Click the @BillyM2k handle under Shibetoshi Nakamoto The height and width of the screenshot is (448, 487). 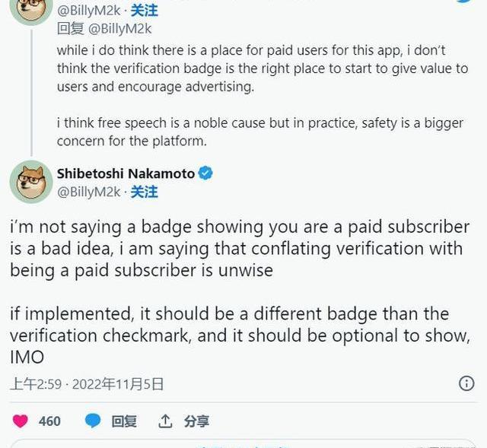pyautogui.click(x=89, y=192)
